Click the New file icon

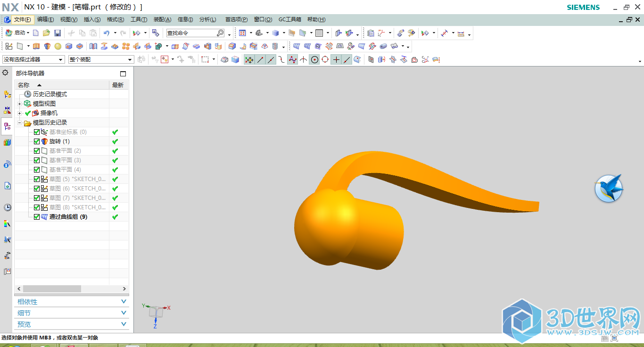(x=36, y=33)
